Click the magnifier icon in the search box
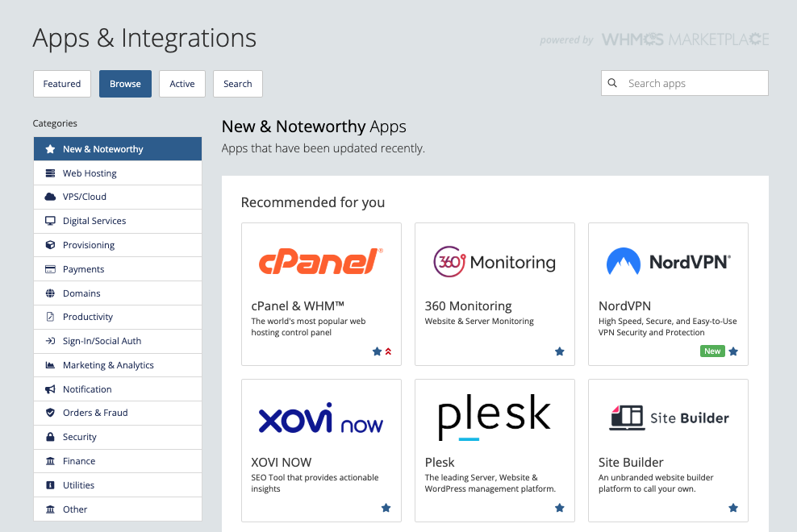The image size is (797, 532). coord(612,83)
